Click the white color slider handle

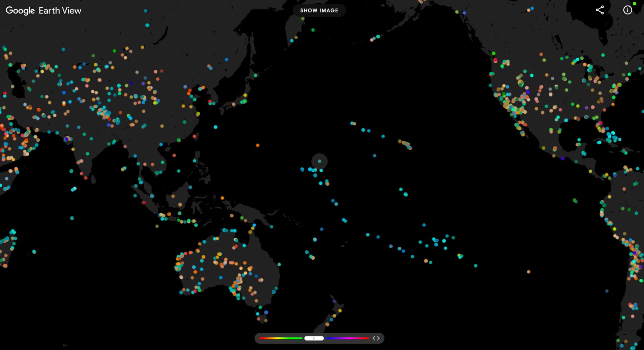click(x=314, y=338)
